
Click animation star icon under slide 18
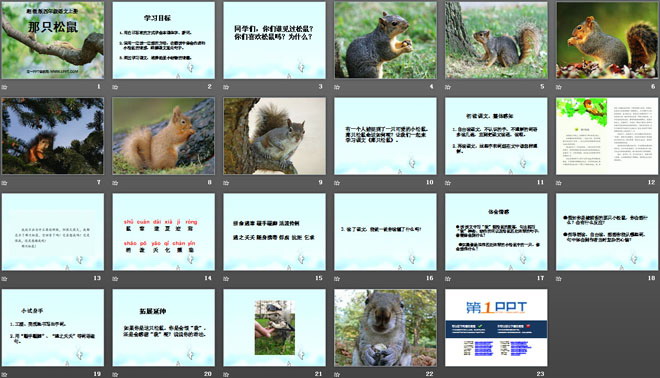pos(559,279)
